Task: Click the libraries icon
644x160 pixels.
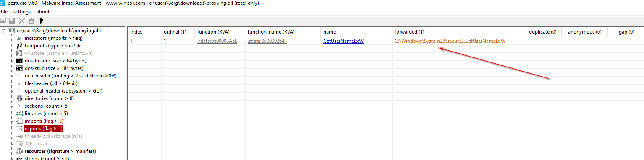Action: [x=19, y=114]
